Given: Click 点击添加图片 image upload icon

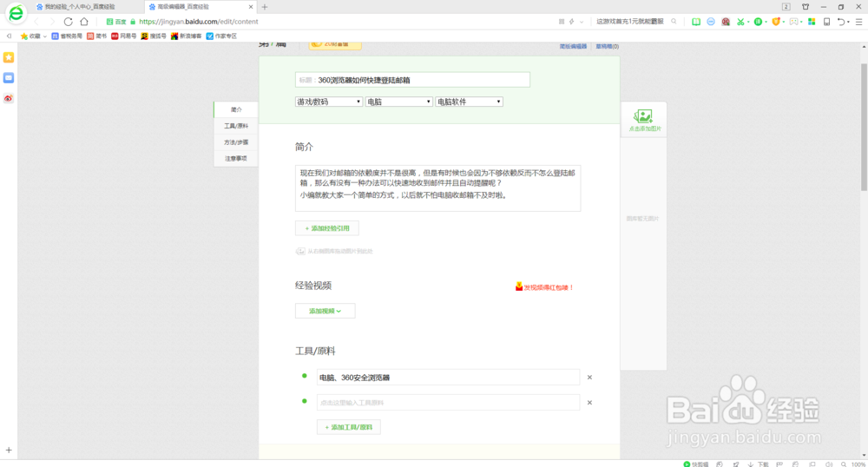Looking at the screenshot, I should [x=644, y=120].
